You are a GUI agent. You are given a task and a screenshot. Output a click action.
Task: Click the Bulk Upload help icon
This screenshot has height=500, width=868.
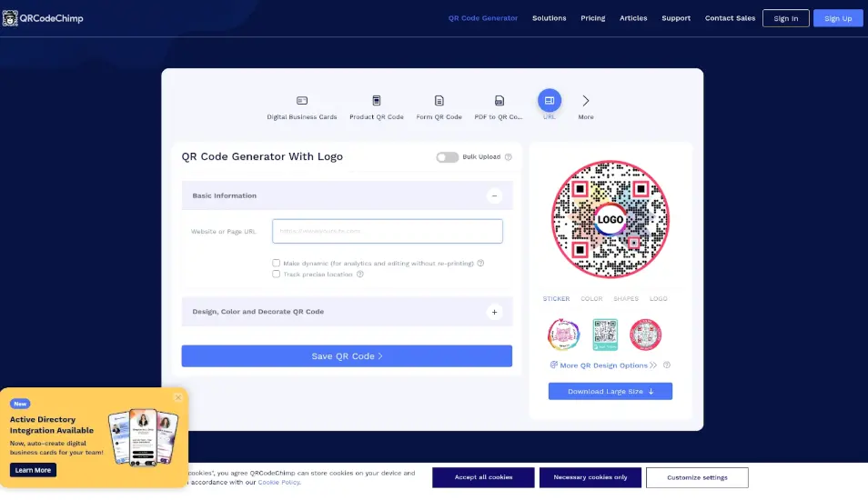(x=509, y=157)
